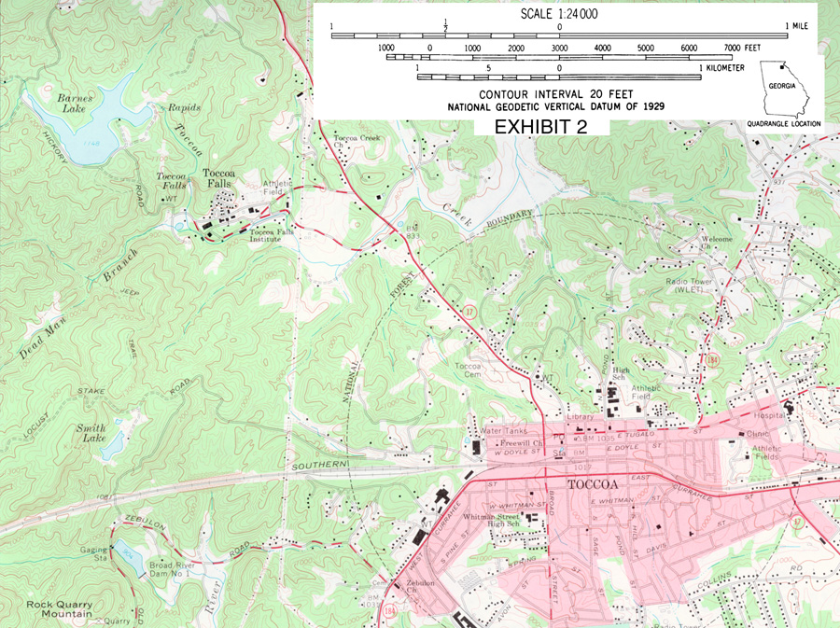Select the Gaging Sta label
Viewport: 840px width, 628px height.
point(93,553)
